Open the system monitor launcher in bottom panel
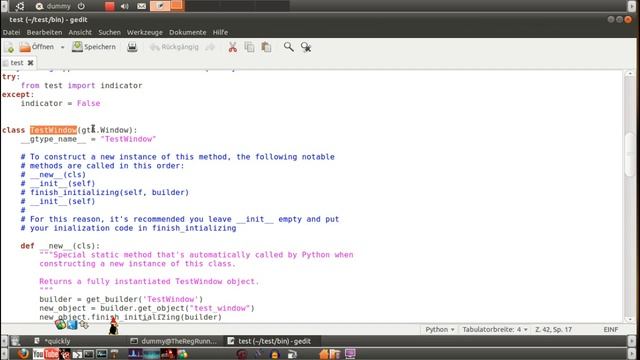640x360 pixels. click(102, 354)
